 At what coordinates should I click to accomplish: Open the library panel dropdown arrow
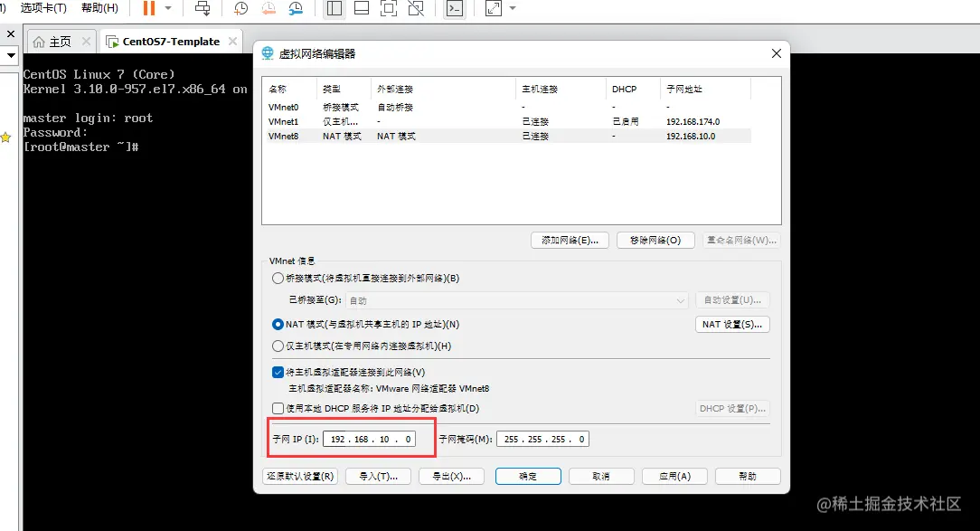tap(11, 56)
